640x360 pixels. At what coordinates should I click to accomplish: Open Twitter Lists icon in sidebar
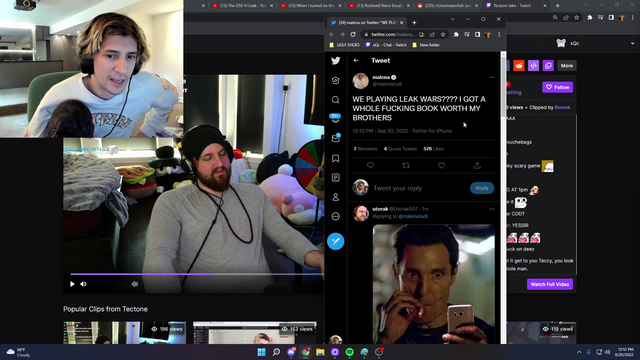[336, 178]
